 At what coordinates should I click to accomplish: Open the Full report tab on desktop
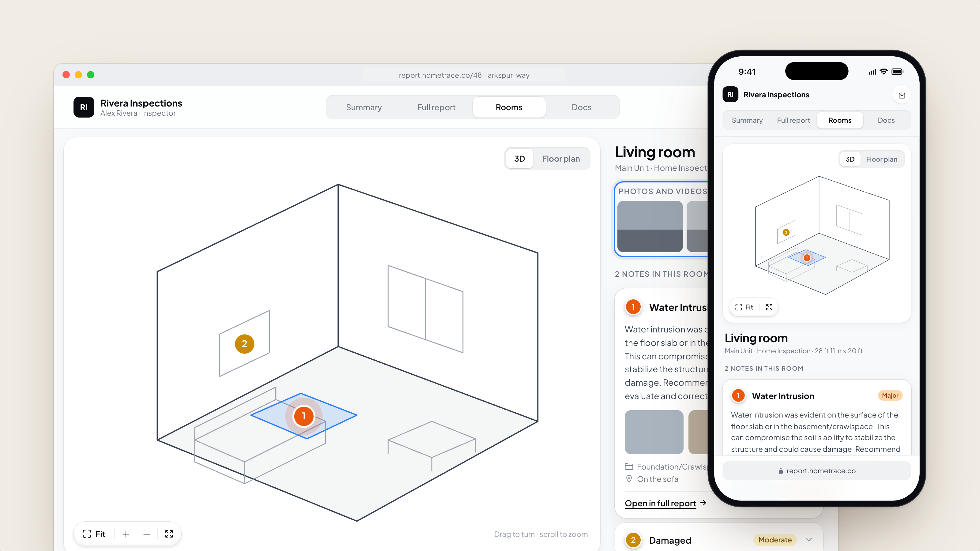click(x=436, y=107)
